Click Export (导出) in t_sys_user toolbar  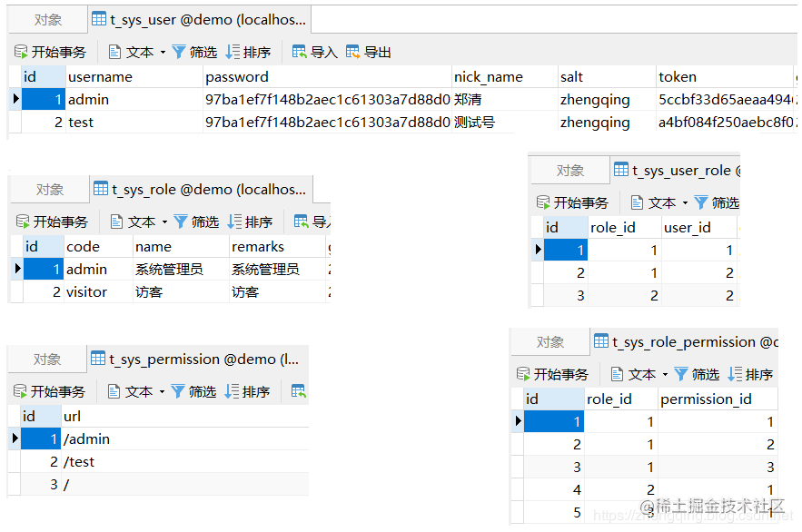369,52
